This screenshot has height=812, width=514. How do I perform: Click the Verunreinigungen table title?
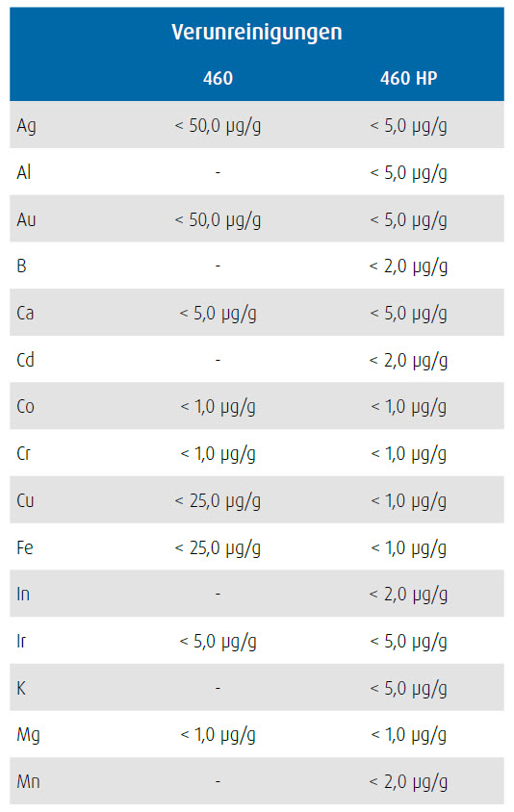[256, 32]
